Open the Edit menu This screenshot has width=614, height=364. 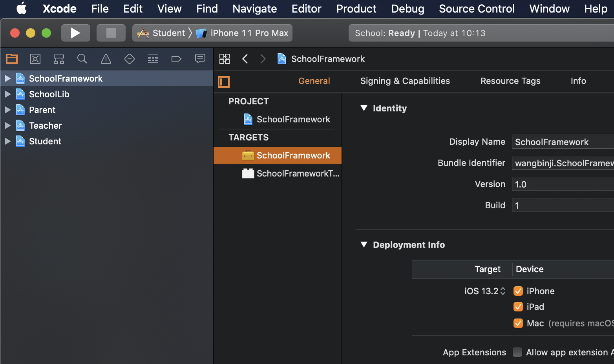click(x=133, y=9)
